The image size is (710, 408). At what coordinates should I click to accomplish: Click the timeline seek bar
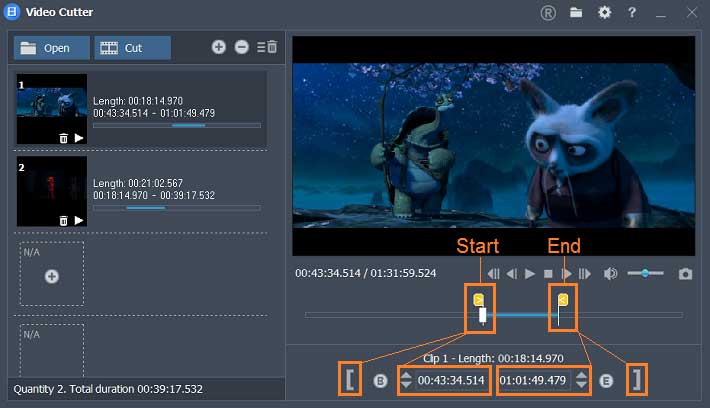pyautogui.click(x=494, y=315)
